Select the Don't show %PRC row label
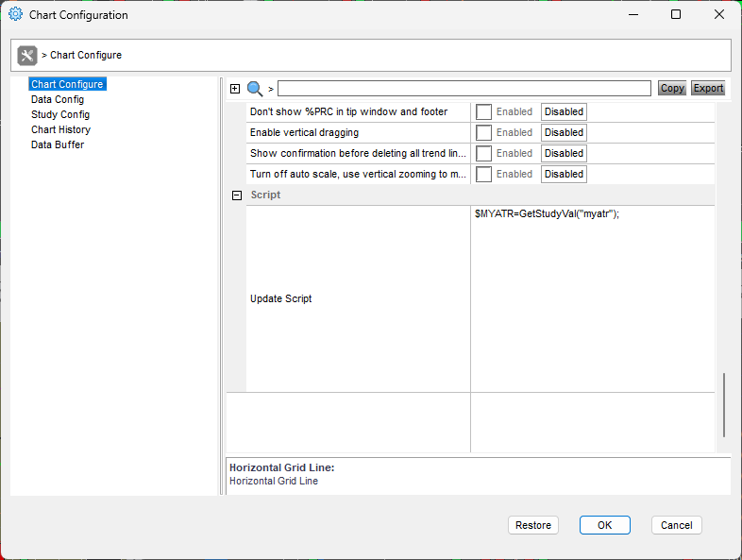 348,112
